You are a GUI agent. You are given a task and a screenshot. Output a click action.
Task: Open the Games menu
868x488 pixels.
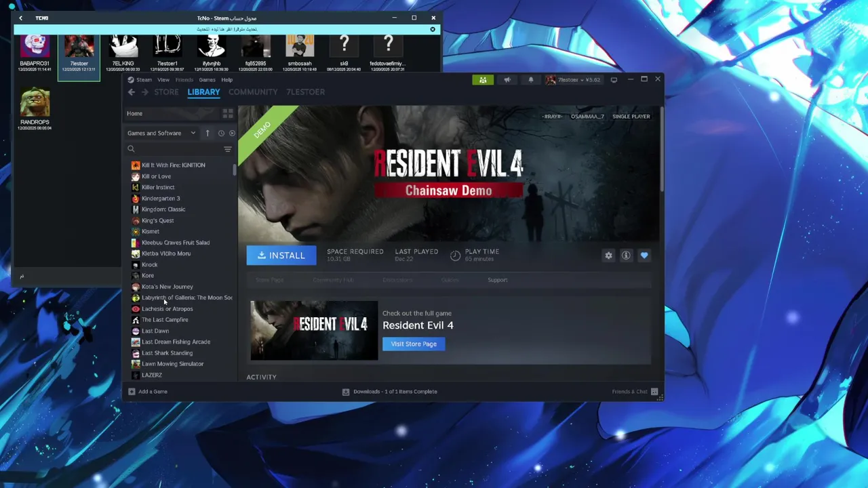click(207, 80)
